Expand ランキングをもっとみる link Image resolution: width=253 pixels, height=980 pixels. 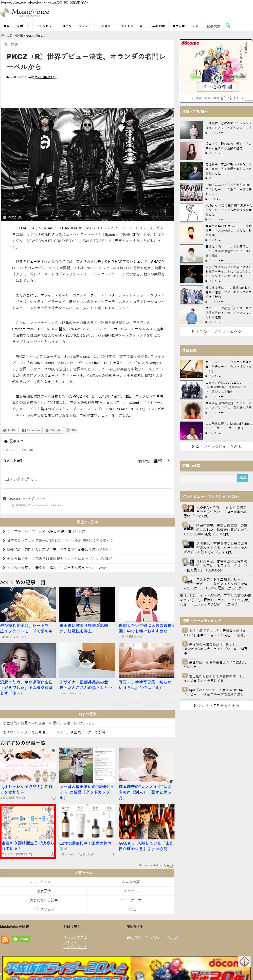pyautogui.click(x=216, y=705)
